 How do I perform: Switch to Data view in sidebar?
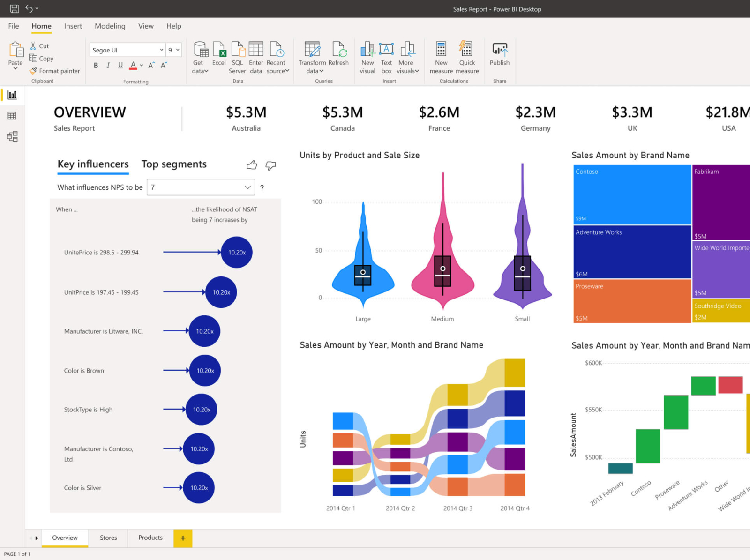coord(12,115)
